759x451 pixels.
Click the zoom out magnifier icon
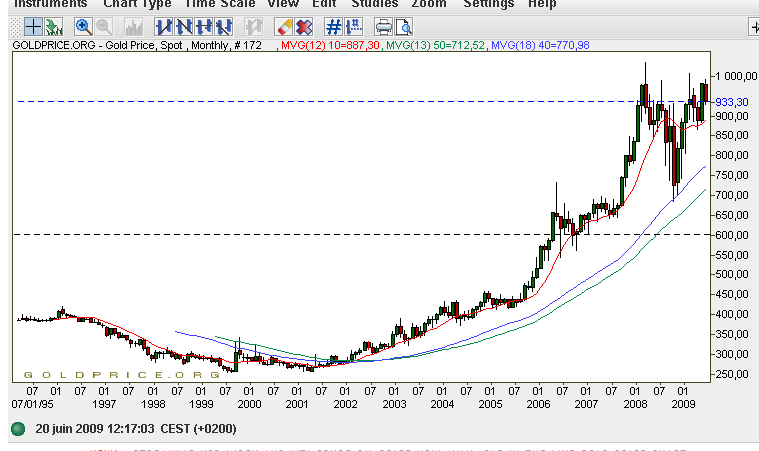[x=102, y=26]
